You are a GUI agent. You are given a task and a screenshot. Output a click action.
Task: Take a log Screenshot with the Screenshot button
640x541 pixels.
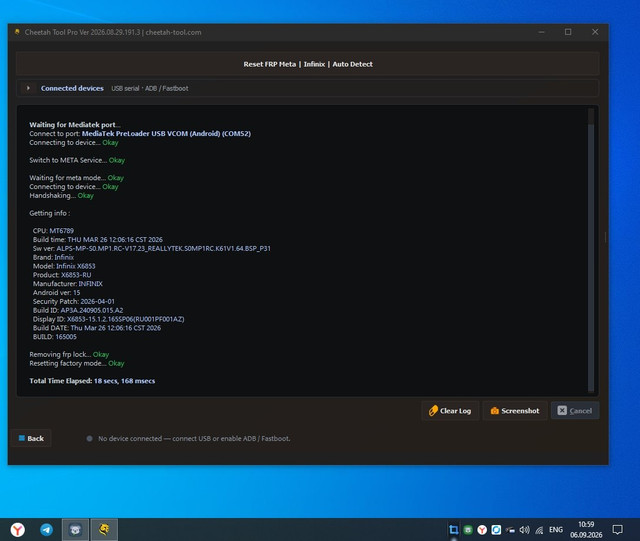tap(515, 411)
